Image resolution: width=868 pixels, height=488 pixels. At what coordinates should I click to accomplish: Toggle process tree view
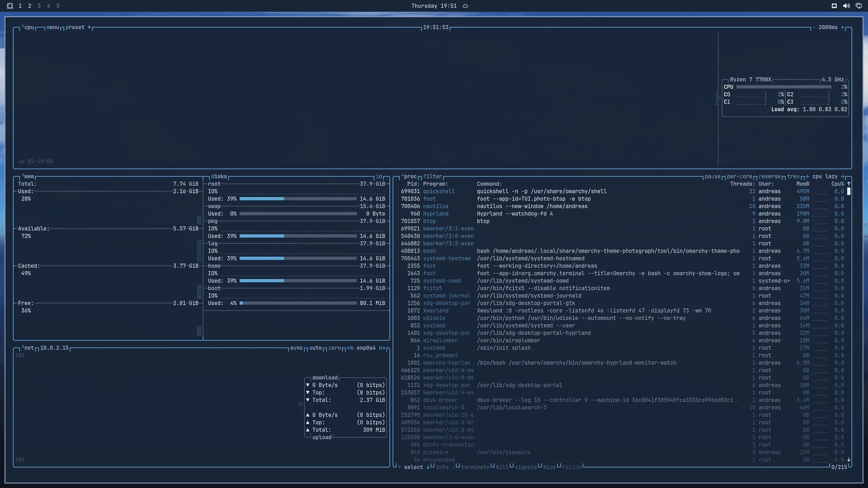[793, 177]
